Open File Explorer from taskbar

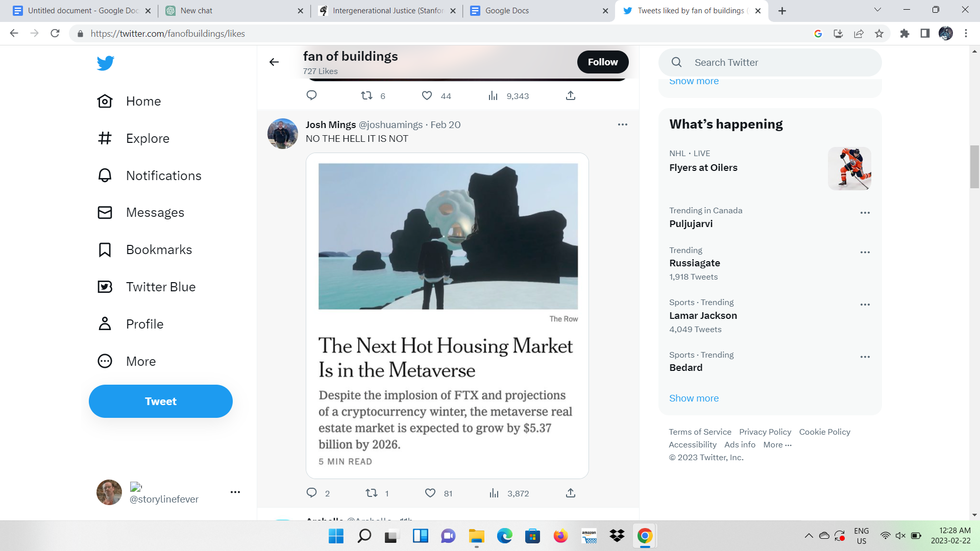[x=477, y=536]
